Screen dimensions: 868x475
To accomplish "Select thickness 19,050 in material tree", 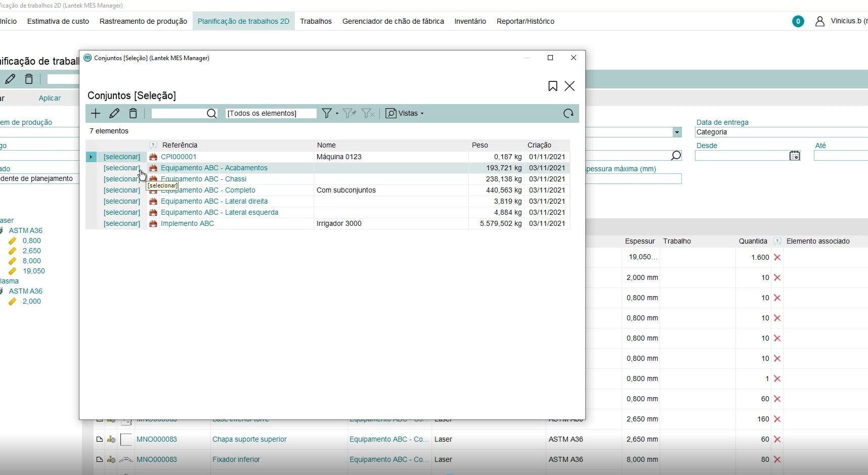I will click(x=33, y=271).
